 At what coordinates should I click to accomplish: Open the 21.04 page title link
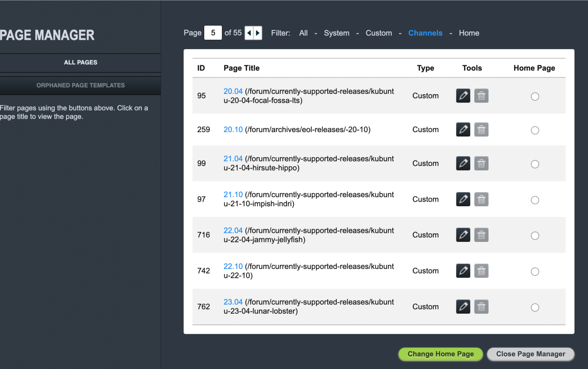coord(233,159)
